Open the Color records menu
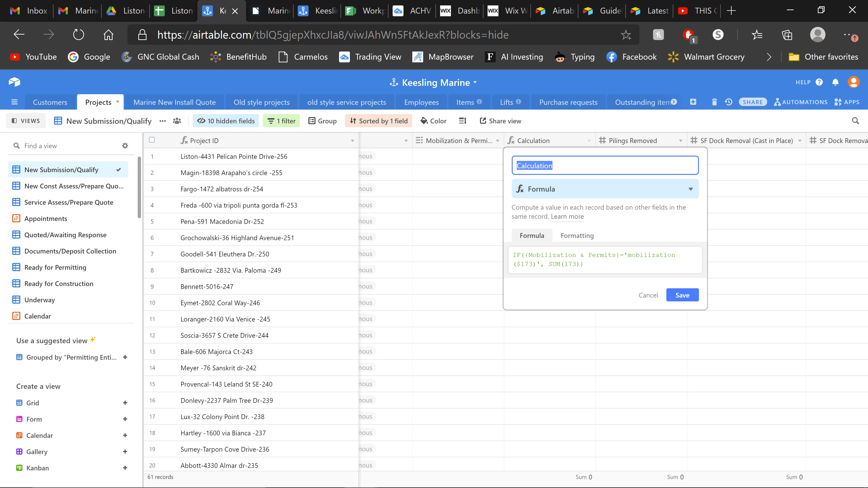 [433, 121]
